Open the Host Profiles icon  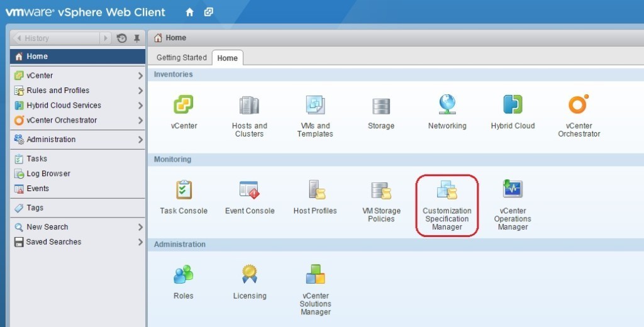click(316, 190)
